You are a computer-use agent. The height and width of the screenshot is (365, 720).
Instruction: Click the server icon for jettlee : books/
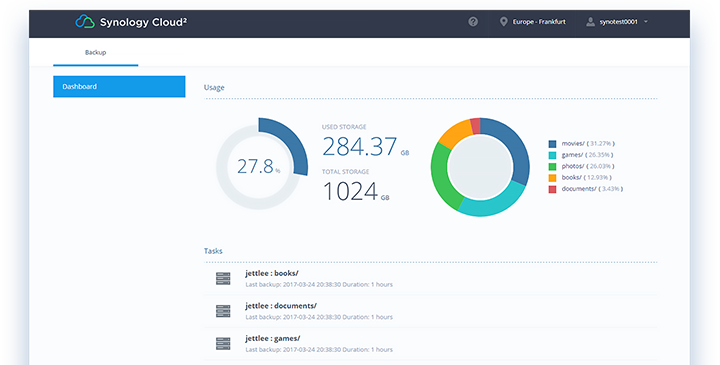[x=223, y=278]
